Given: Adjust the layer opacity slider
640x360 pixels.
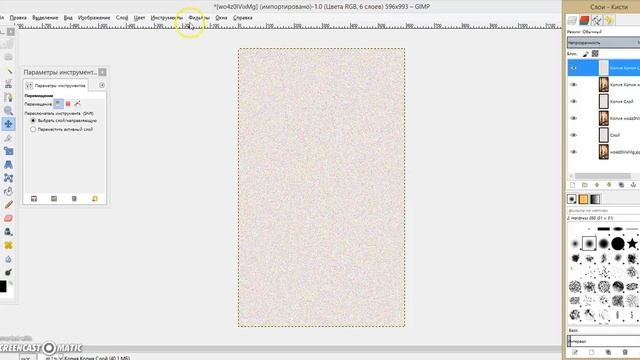Looking at the screenshot, I should [x=604, y=42].
